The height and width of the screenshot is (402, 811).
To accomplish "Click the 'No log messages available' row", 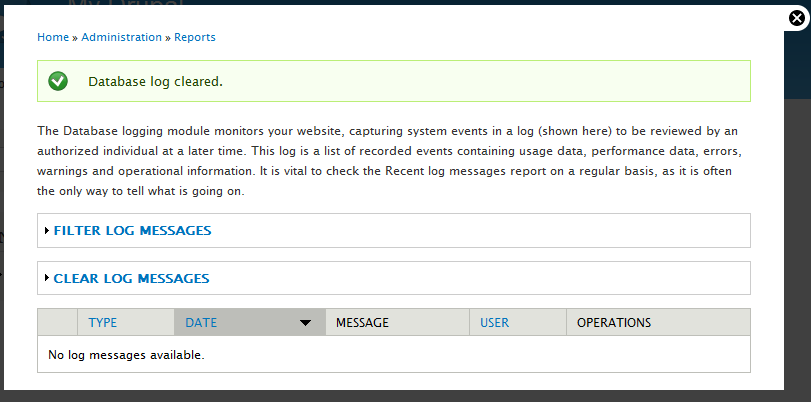I will click(x=126, y=355).
